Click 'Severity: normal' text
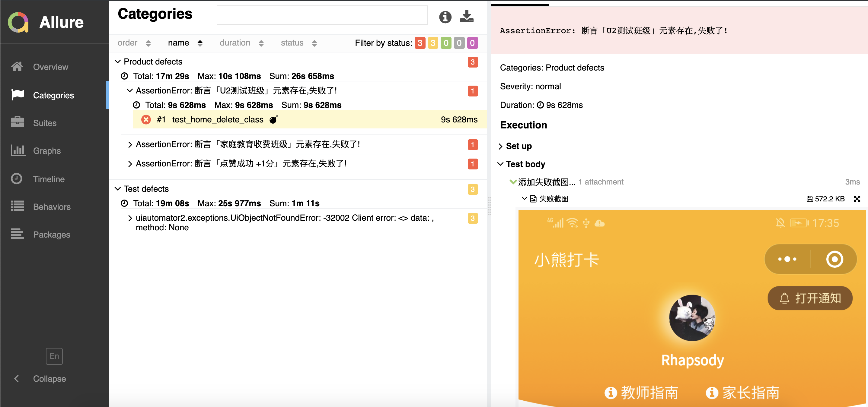This screenshot has width=868, height=407. pos(530,87)
